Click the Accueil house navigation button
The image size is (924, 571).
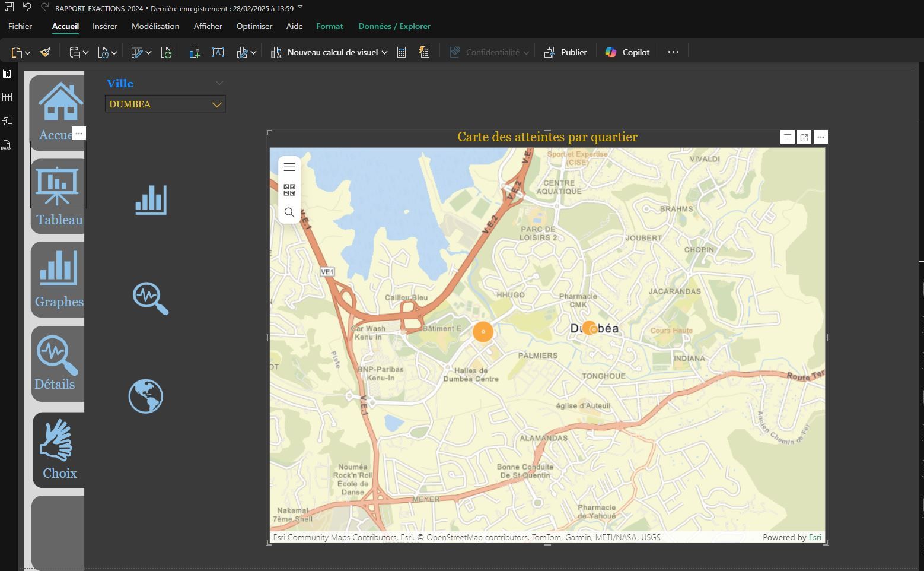pos(57,112)
